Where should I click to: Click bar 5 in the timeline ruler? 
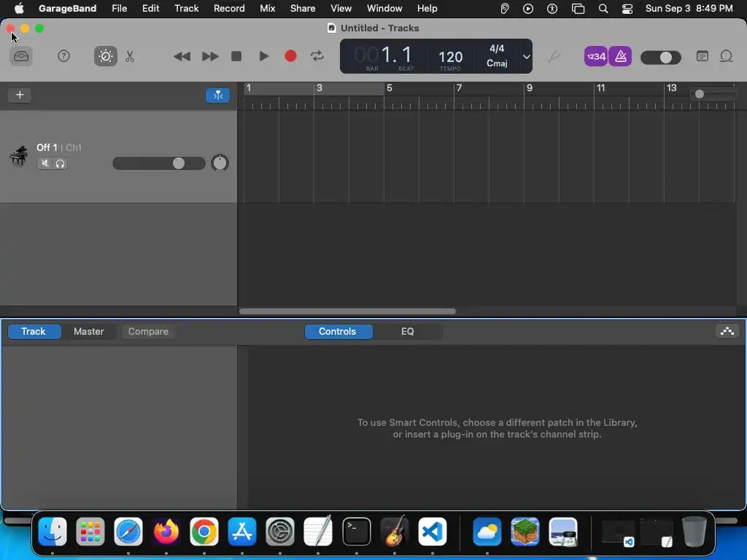(390, 88)
